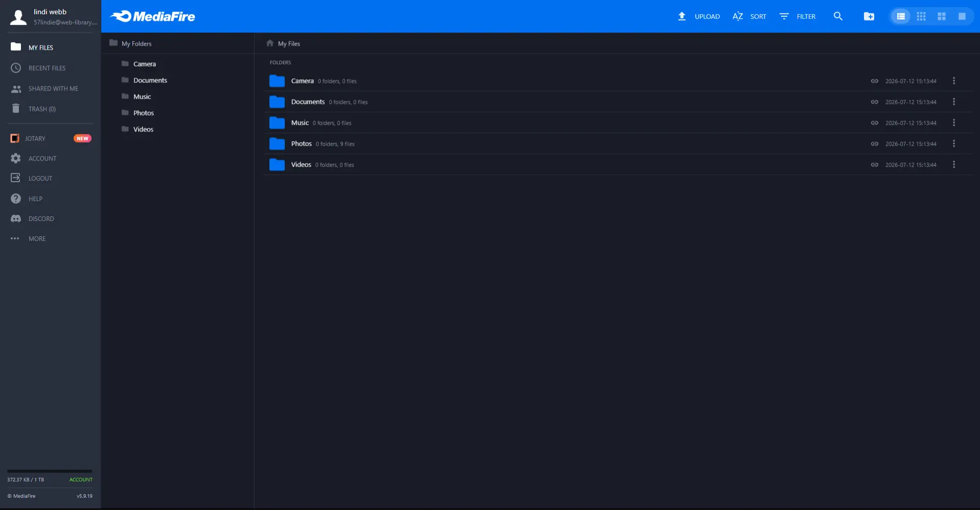980x510 pixels.
Task: Switch to list view
Action: pyautogui.click(x=901, y=16)
